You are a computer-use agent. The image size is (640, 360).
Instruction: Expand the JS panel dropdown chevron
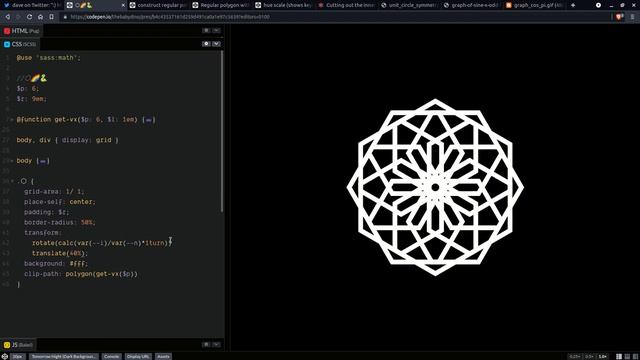(216, 344)
